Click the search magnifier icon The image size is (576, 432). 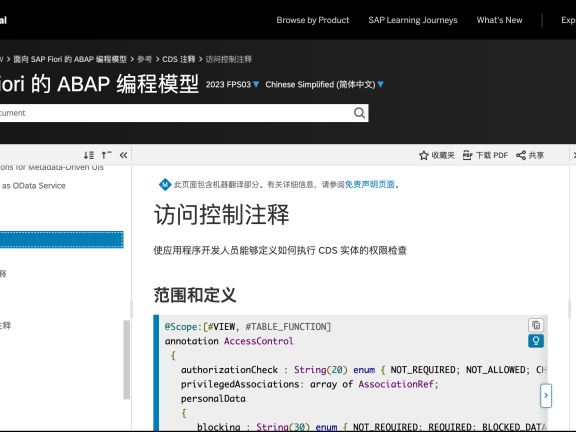(x=359, y=113)
